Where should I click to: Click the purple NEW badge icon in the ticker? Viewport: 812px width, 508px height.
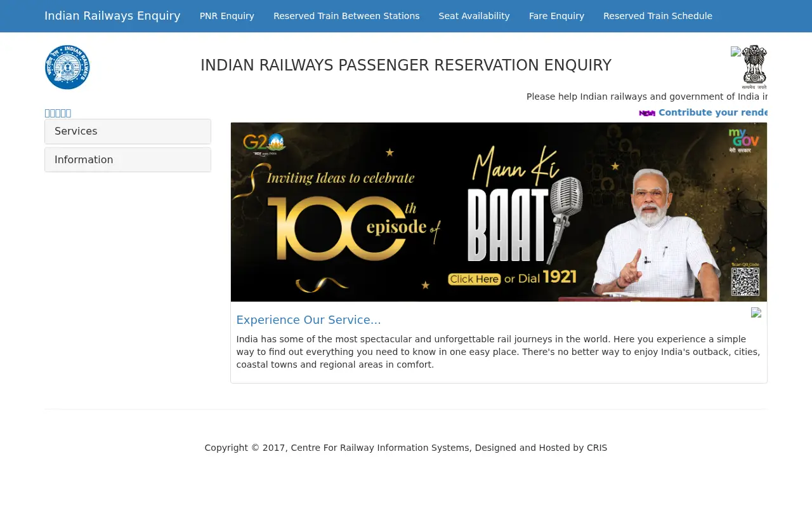[x=647, y=113]
